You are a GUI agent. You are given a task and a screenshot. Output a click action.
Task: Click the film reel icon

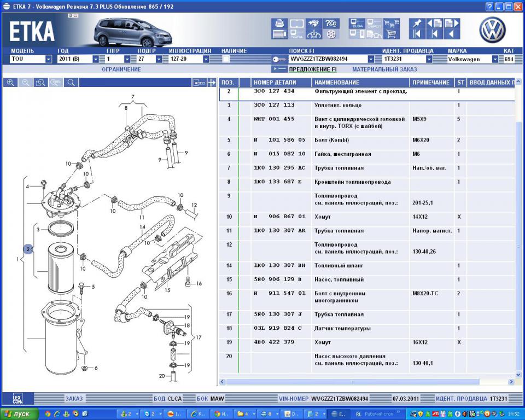click(x=331, y=34)
